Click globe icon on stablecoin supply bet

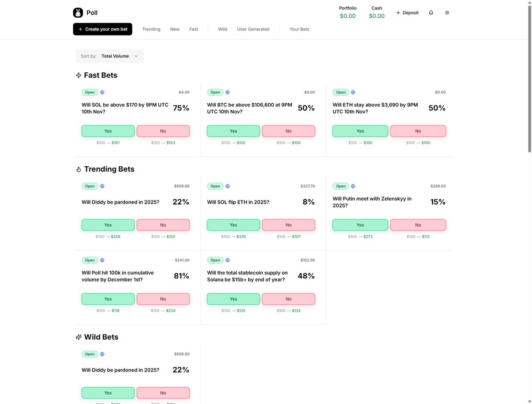click(228, 260)
